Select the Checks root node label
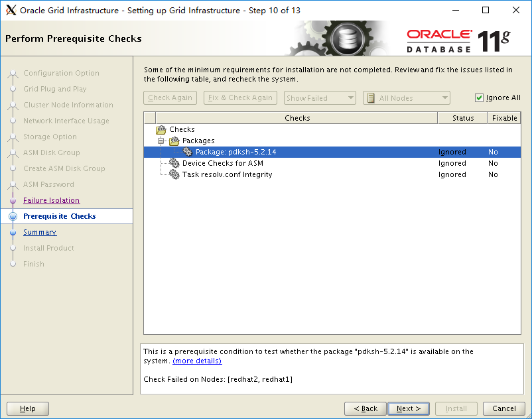The height and width of the screenshot is (419, 532). tap(182, 129)
